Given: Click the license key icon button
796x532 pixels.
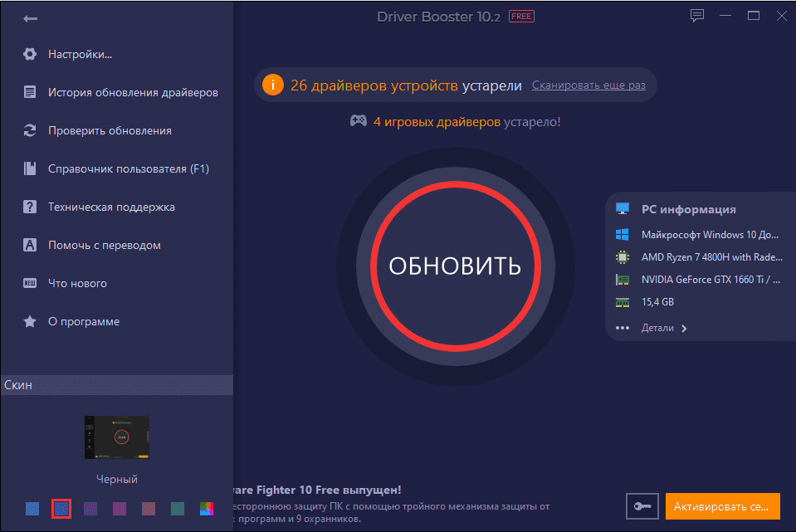Looking at the screenshot, I should pyautogui.click(x=642, y=506).
